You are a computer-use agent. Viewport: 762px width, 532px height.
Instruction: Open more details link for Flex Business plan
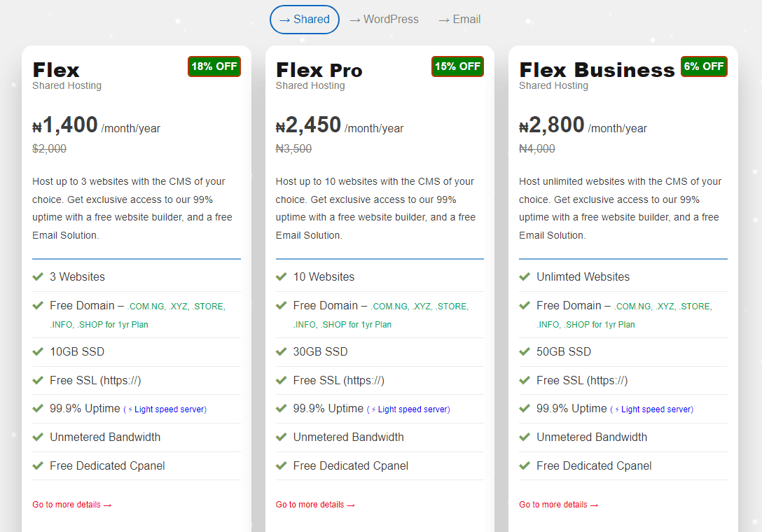click(x=558, y=505)
